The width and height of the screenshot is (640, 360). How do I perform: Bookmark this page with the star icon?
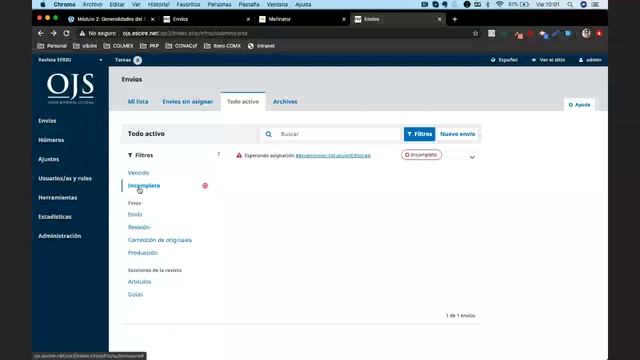[x=476, y=33]
